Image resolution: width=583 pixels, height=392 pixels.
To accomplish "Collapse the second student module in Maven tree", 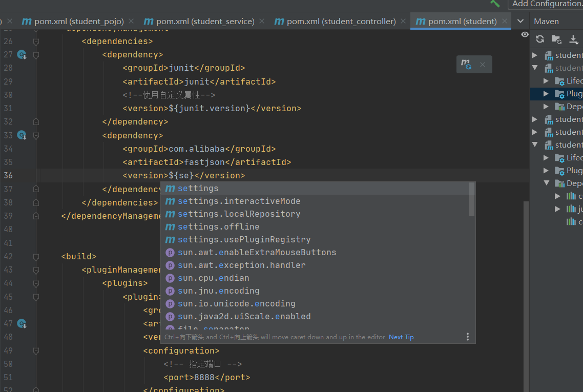I will point(535,68).
